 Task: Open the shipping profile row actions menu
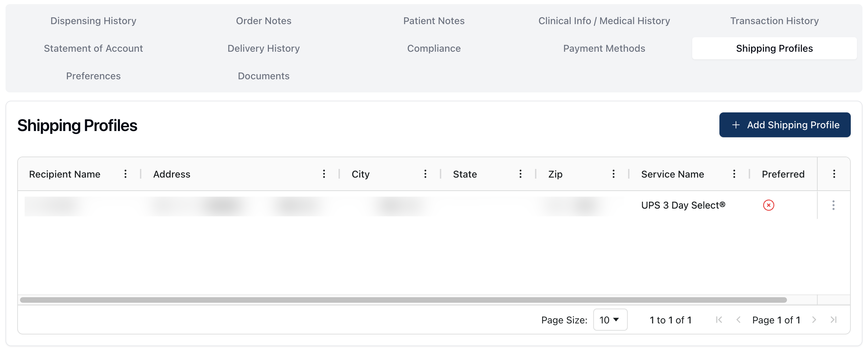point(834,205)
